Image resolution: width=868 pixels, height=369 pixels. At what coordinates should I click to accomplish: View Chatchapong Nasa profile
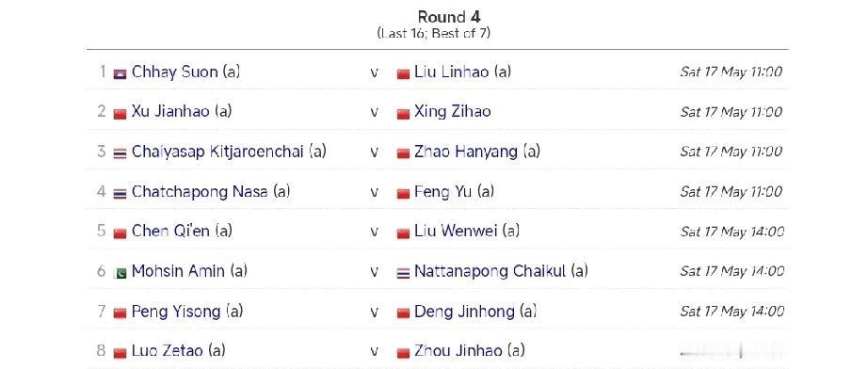coord(200,192)
